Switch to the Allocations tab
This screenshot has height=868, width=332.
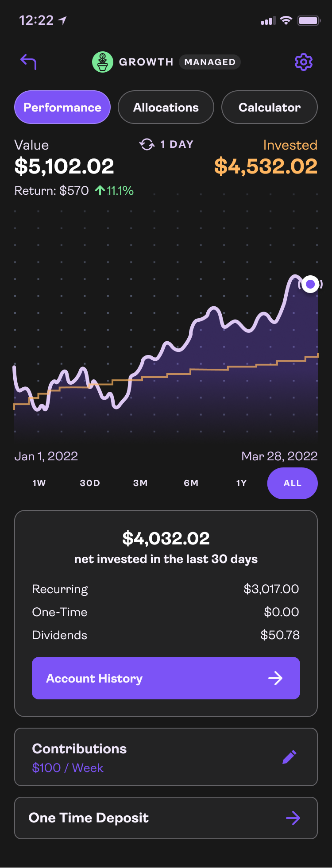166,108
